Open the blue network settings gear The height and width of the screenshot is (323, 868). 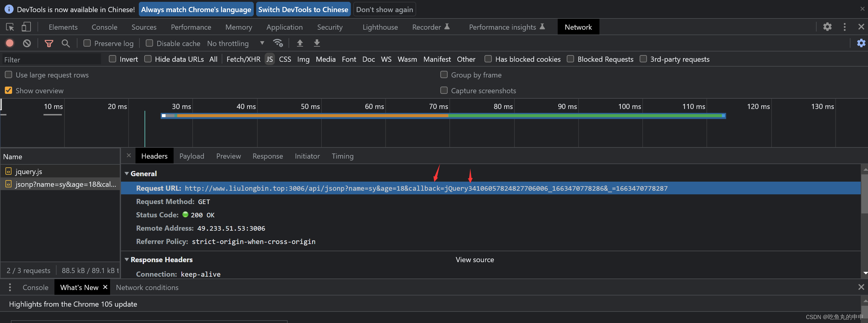tap(861, 43)
